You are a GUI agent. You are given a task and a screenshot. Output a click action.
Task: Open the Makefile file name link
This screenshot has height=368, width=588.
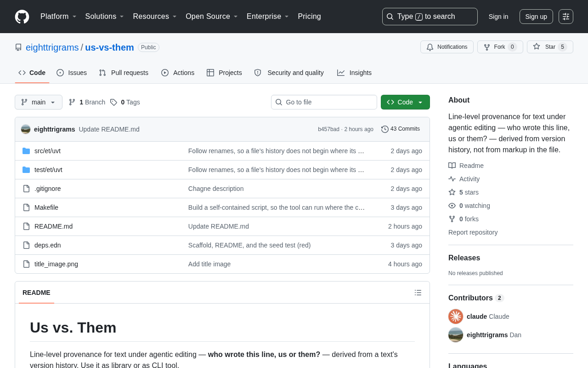[46, 207]
